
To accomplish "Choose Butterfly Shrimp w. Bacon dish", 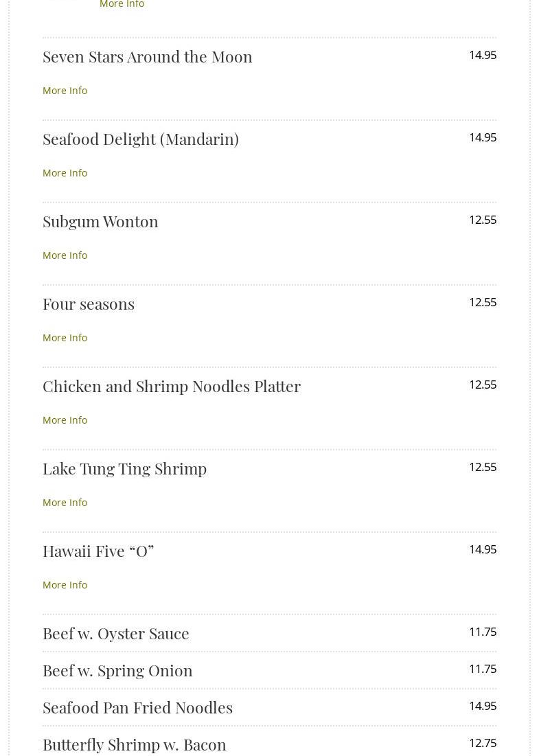I will click(135, 744).
